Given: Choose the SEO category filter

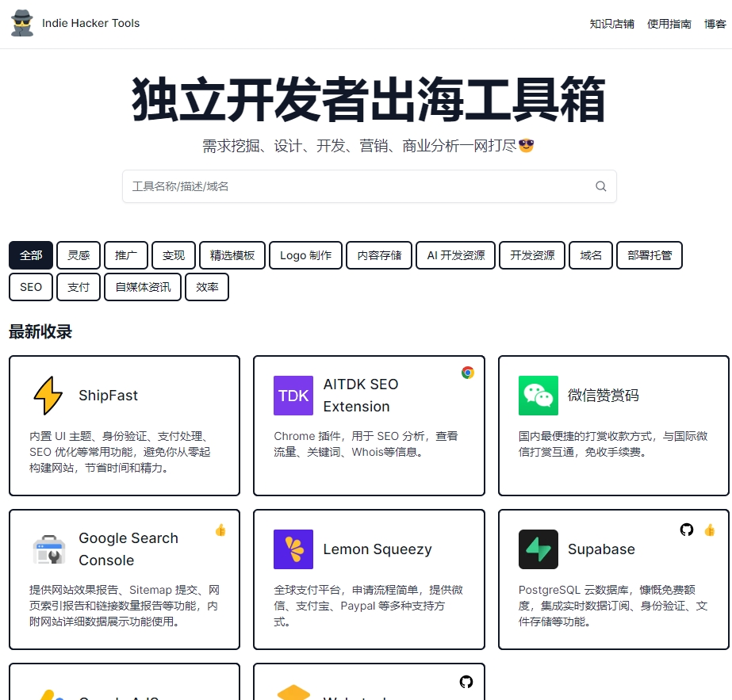Looking at the screenshot, I should coord(31,287).
